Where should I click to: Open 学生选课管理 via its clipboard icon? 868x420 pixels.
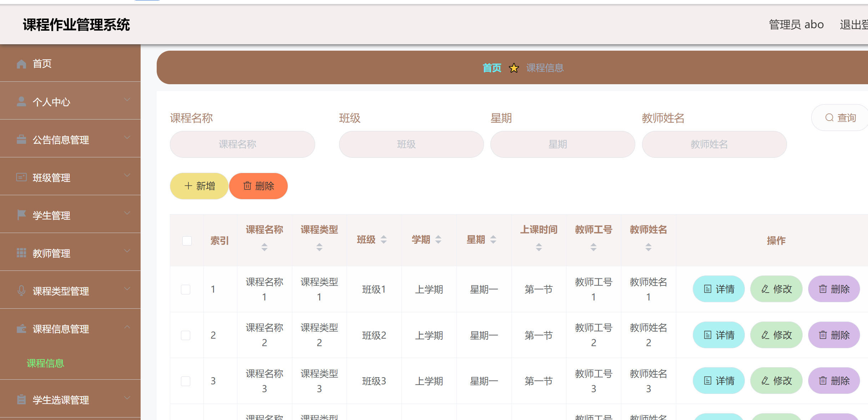21,400
